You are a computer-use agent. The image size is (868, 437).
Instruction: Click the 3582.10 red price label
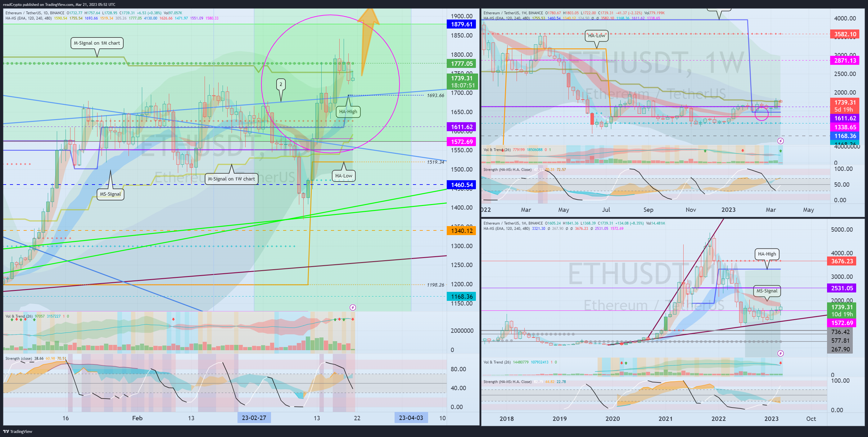click(x=844, y=34)
